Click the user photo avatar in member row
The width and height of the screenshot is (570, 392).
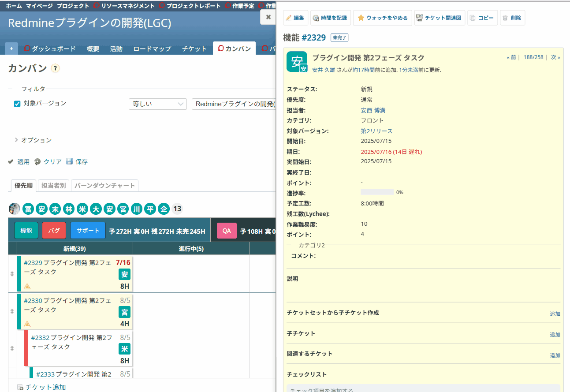tap(15, 209)
